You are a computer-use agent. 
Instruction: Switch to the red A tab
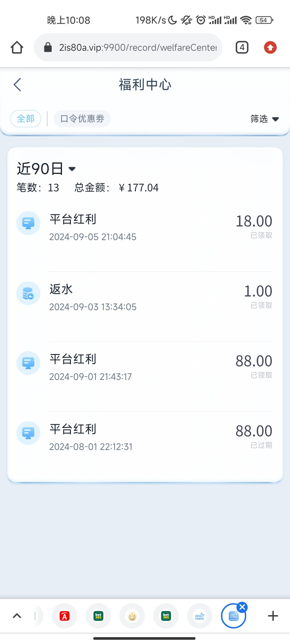pos(64,616)
